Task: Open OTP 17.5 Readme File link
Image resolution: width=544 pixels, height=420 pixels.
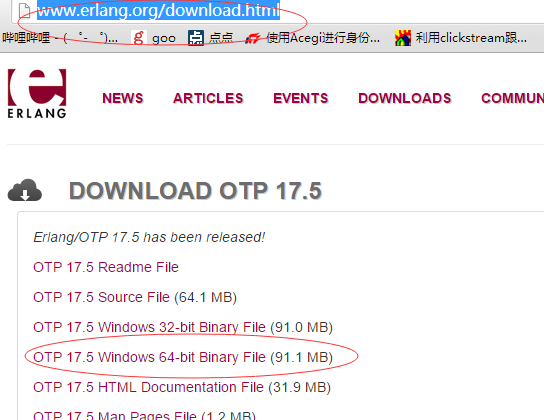Action: point(106,267)
